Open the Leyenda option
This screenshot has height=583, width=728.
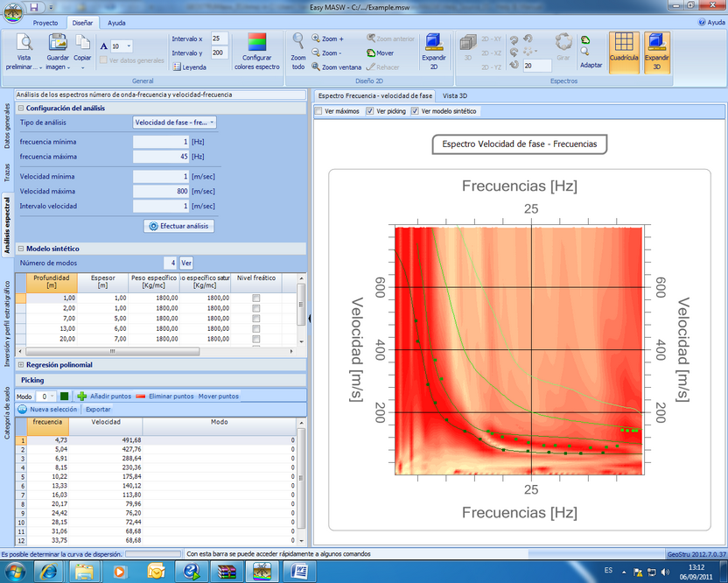click(x=189, y=67)
